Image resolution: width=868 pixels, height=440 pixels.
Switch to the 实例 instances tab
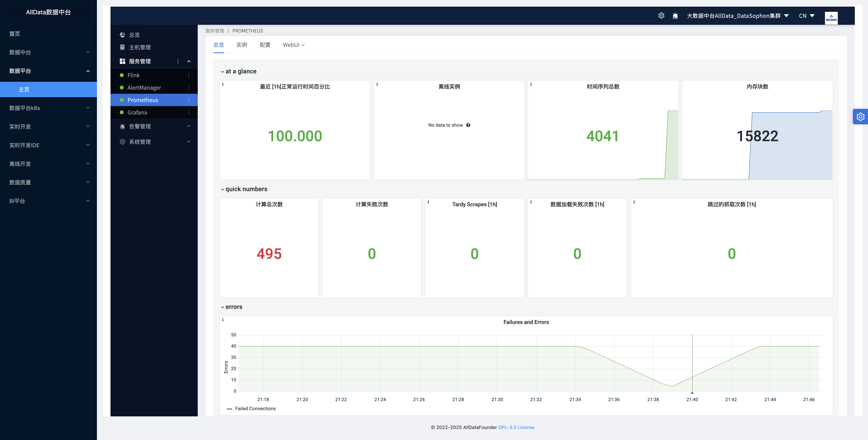point(241,45)
